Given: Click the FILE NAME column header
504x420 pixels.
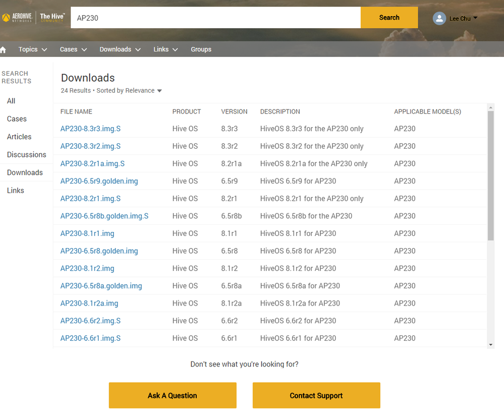Looking at the screenshot, I should (x=76, y=111).
